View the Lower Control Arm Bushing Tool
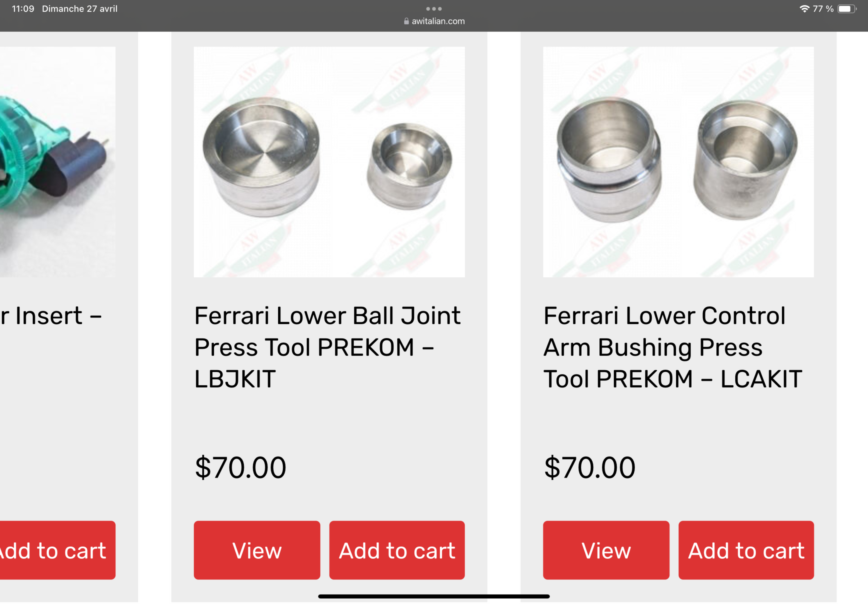The image size is (868, 604). click(606, 550)
